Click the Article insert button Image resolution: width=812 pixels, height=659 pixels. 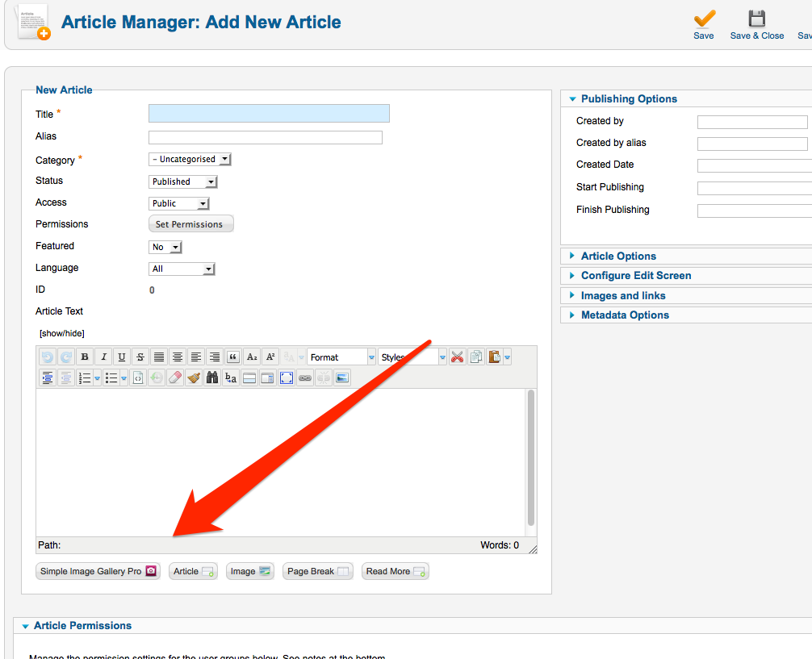pos(193,571)
